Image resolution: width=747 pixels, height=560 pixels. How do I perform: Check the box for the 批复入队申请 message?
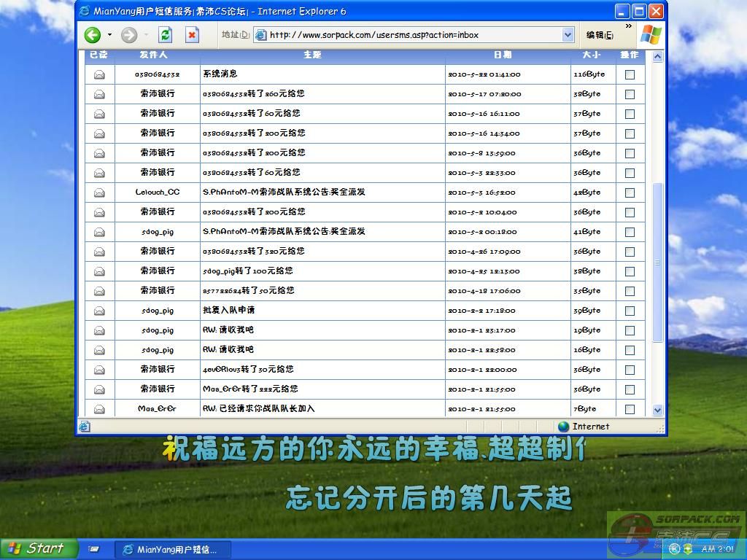(630, 311)
